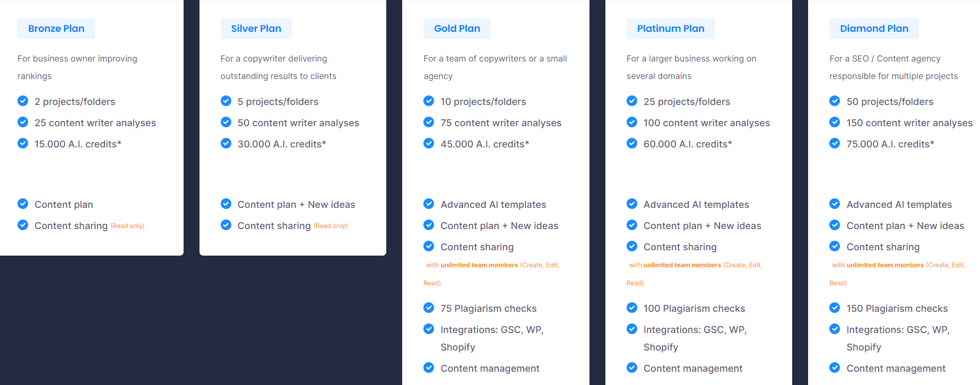This screenshot has width=980, height=385.
Task: Click checkmark next to 15.000 A.I. credits
Action: click(23, 143)
